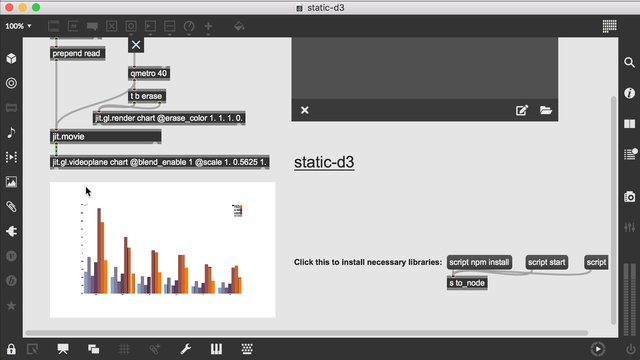640x360 pixels.
Task: Open the images browser in left sidebar
Action: pos(11,182)
